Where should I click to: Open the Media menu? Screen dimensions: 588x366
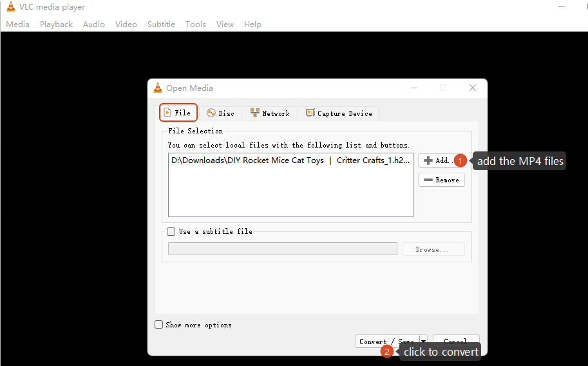[x=17, y=24]
